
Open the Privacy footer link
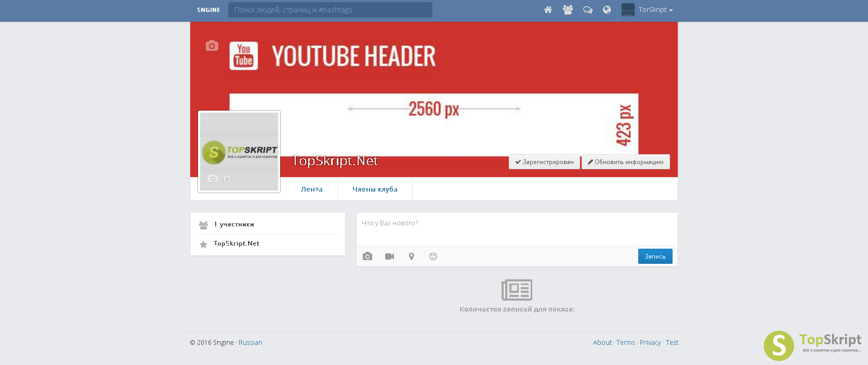pyautogui.click(x=650, y=343)
